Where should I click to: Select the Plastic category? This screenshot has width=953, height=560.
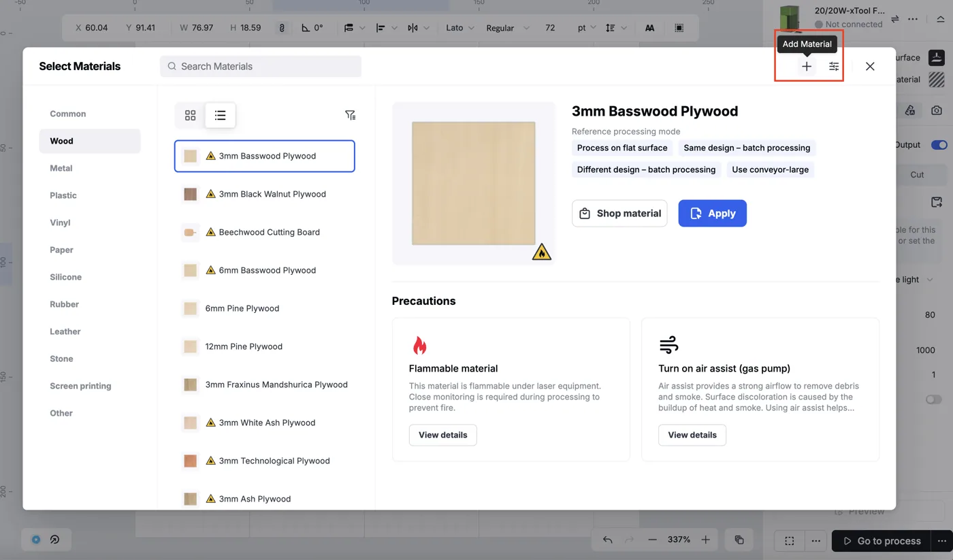90,195
